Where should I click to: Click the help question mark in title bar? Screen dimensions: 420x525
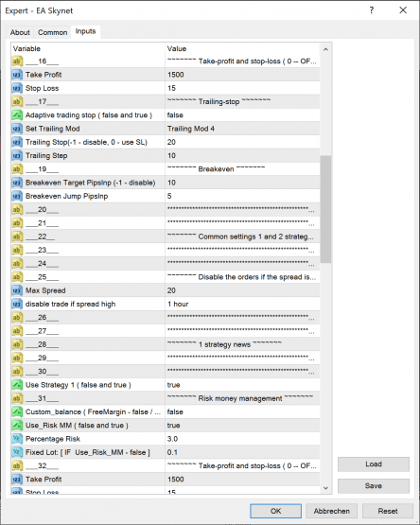pos(372,10)
